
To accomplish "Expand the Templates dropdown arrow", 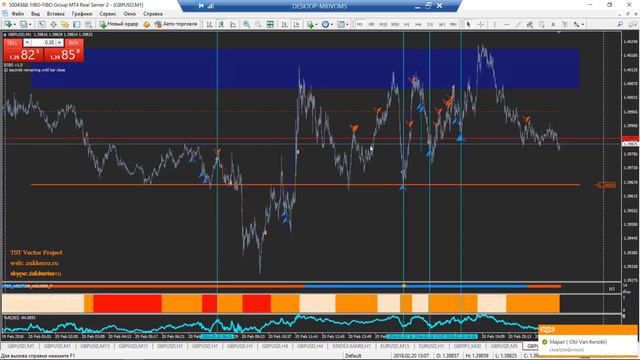I will pos(347,24).
